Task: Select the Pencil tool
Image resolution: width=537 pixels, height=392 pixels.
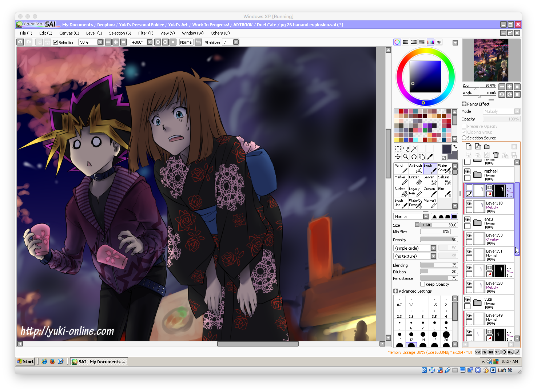Action: (x=401, y=169)
